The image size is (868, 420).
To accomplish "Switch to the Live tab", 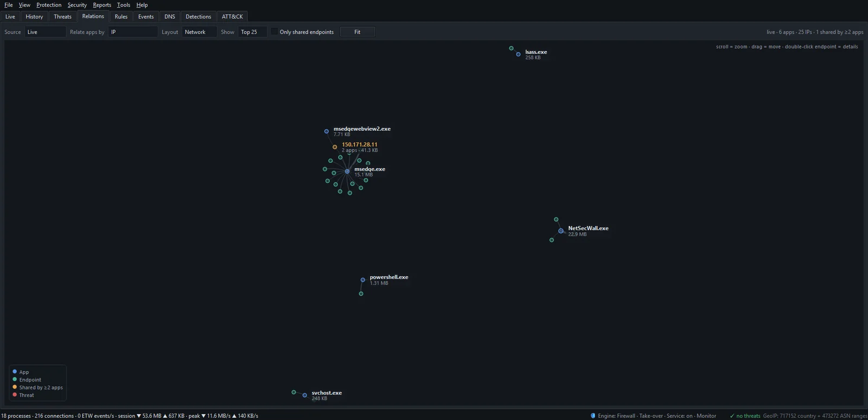I will click(10, 17).
